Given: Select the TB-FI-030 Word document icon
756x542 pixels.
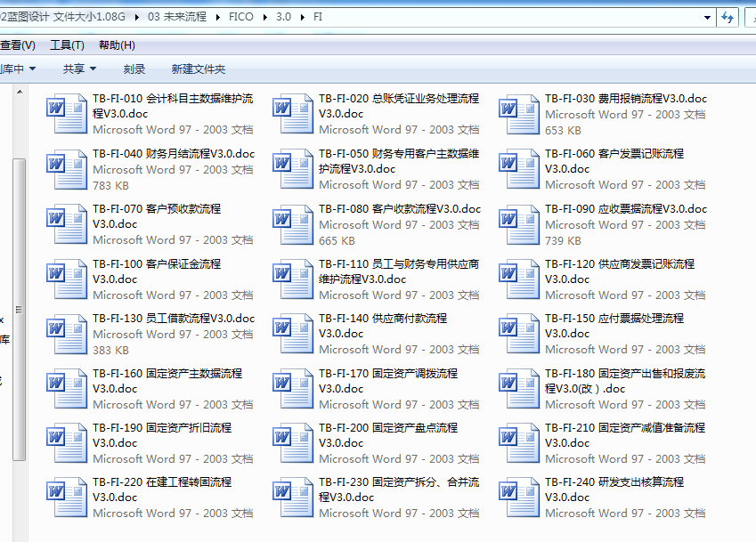Looking at the screenshot, I should click(x=519, y=114).
